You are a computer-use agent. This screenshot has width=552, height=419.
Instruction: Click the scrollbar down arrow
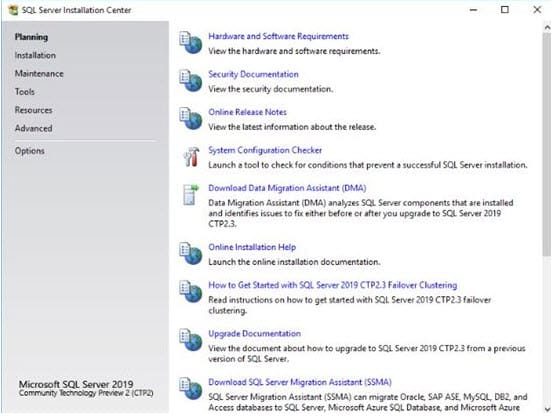pyautogui.click(x=547, y=409)
